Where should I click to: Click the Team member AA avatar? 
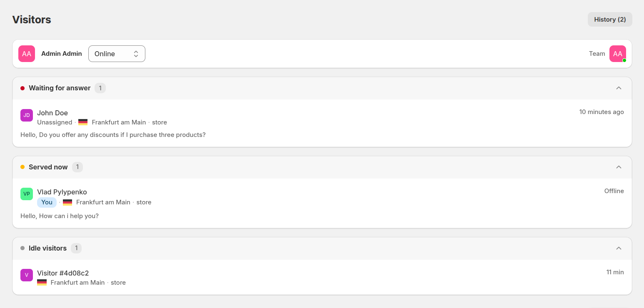pyautogui.click(x=617, y=54)
